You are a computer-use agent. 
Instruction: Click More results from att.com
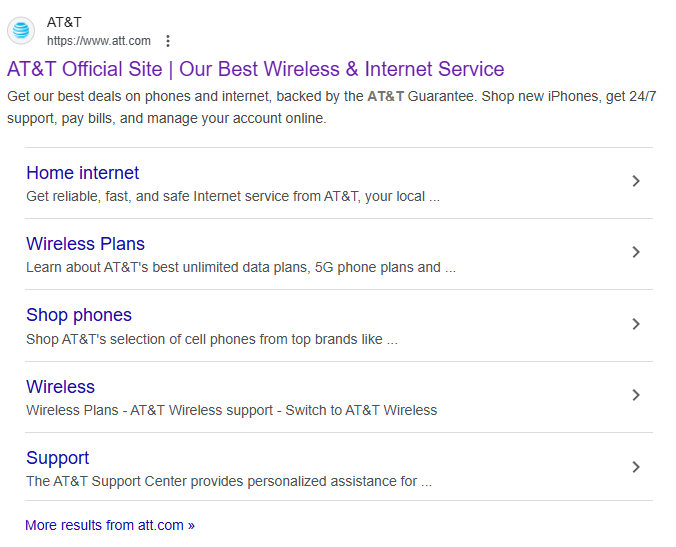click(x=110, y=525)
